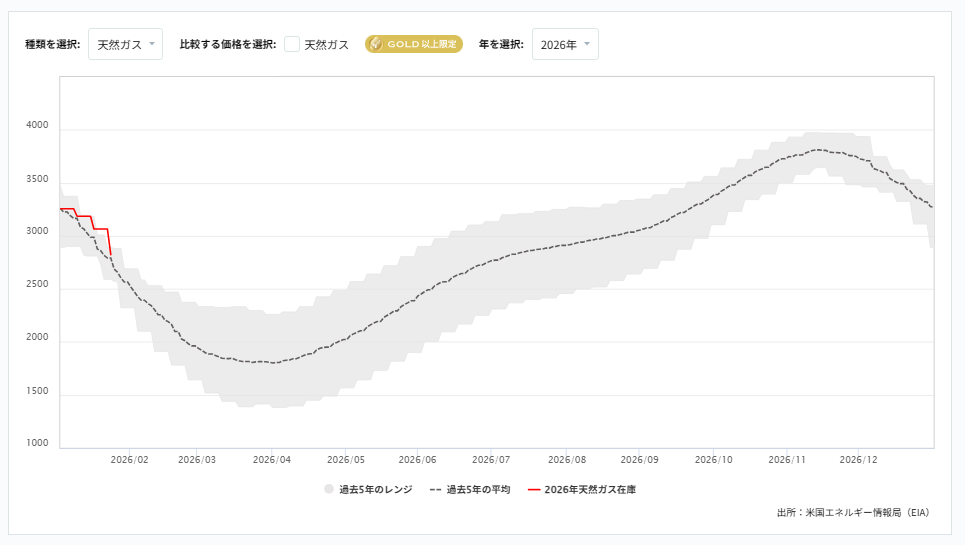Image resolution: width=965 pixels, height=545 pixels.
Task: Click the 出所：米国エネルギー情報局（EIA）source text
Action: [855, 512]
